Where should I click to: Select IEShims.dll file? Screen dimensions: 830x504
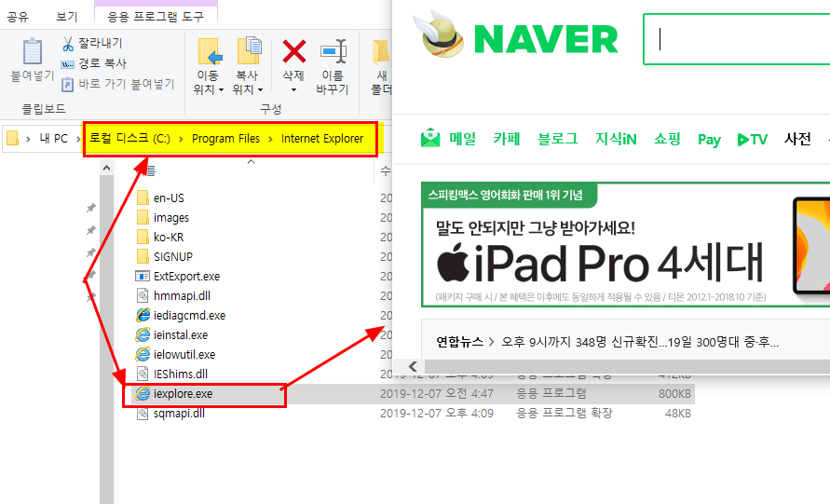pyautogui.click(x=180, y=375)
